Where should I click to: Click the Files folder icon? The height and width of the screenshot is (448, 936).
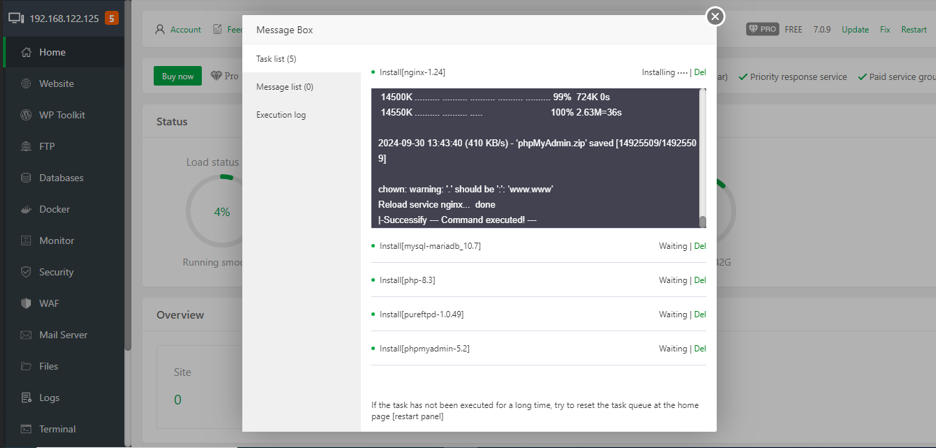click(x=26, y=366)
